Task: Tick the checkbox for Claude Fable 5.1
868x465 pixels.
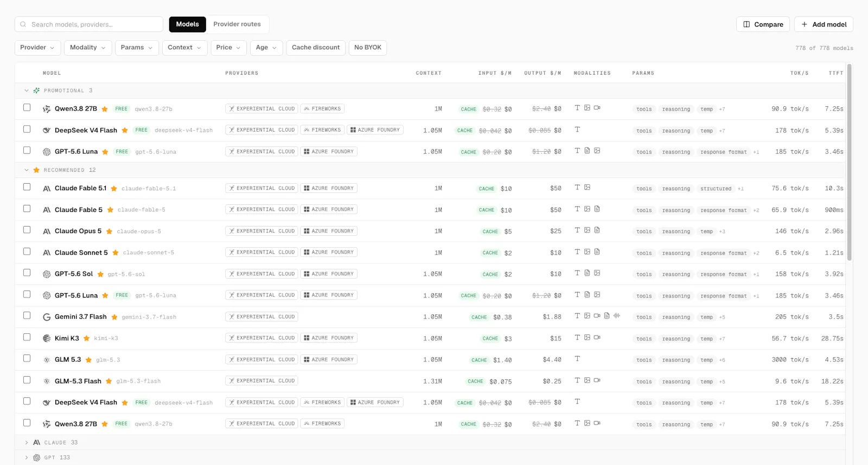Action: [27, 187]
